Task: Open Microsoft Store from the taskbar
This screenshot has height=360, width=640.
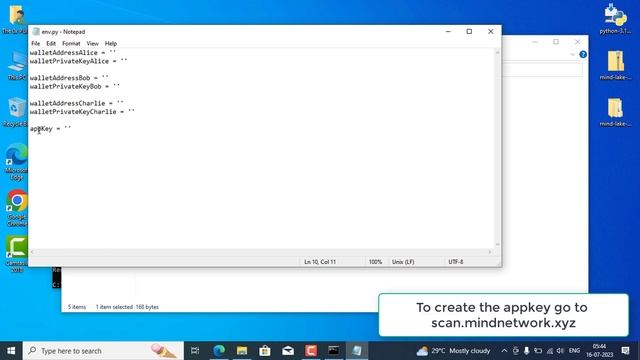Action: pos(265,351)
